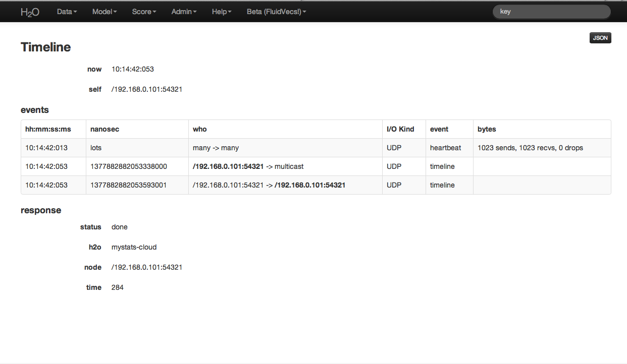Screen dimensions: 627x364
Task: Click the H2O logo in navbar
Action: [30, 12]
